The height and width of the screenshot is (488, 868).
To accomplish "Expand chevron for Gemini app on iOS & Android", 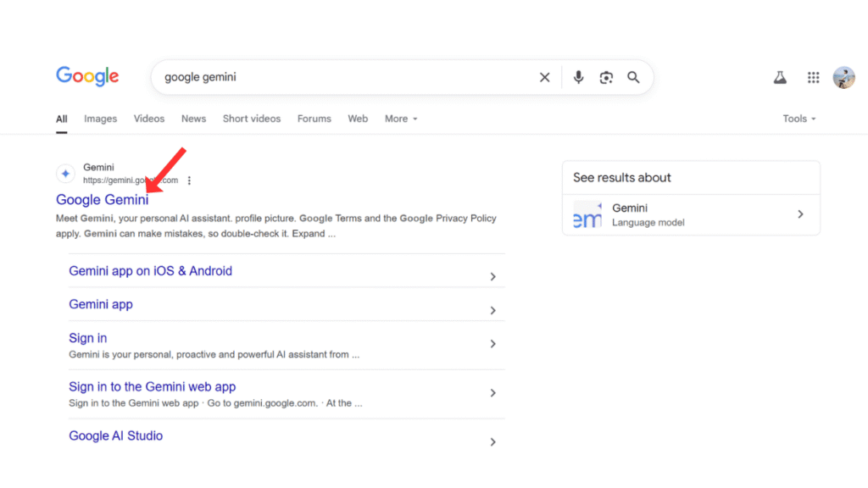I will click(x=492, y=277).
